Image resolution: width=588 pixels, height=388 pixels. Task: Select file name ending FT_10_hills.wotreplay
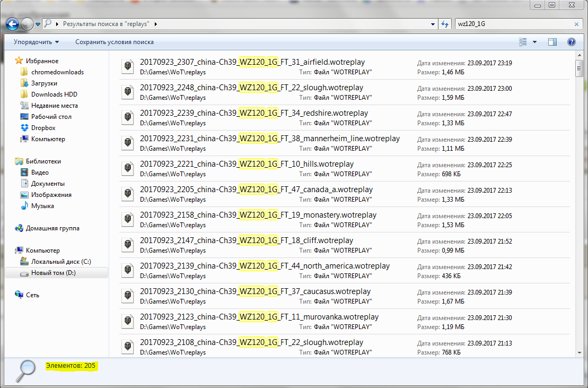tap(247, 165)
